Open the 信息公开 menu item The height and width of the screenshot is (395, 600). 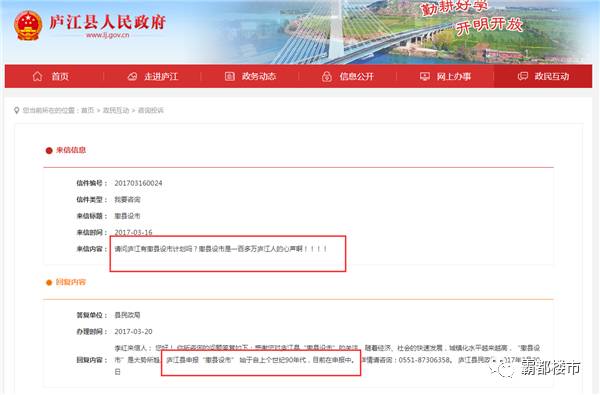pos(357,77)
